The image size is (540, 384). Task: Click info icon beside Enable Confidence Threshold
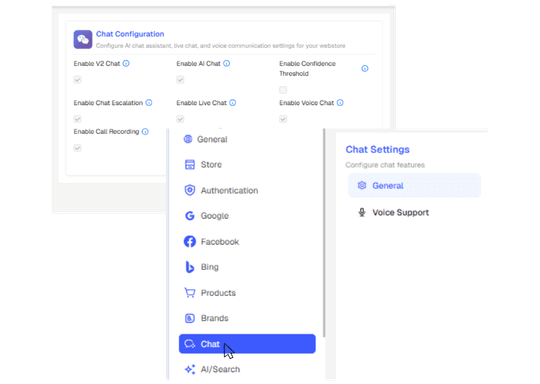[365, 69]
